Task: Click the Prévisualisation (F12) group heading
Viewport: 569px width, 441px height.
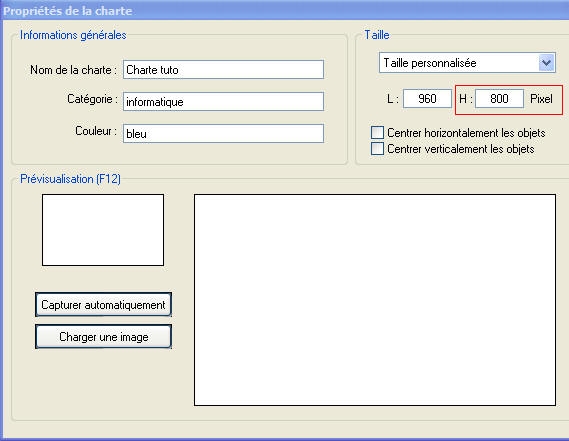Action: (70, 179)
